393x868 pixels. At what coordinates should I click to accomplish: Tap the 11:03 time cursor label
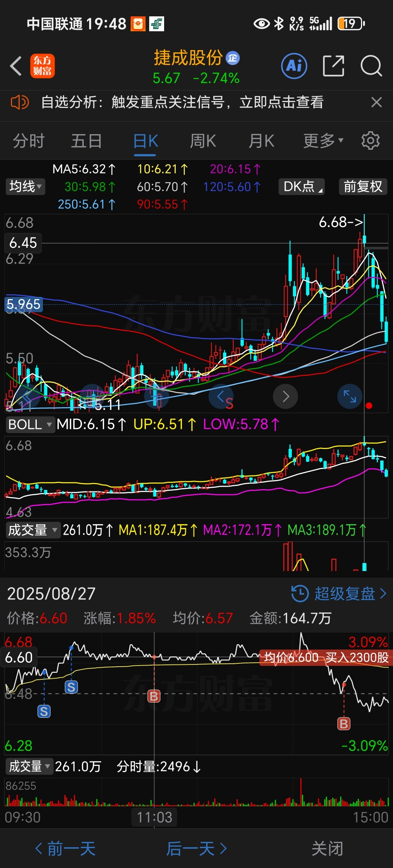click(154, 818)
